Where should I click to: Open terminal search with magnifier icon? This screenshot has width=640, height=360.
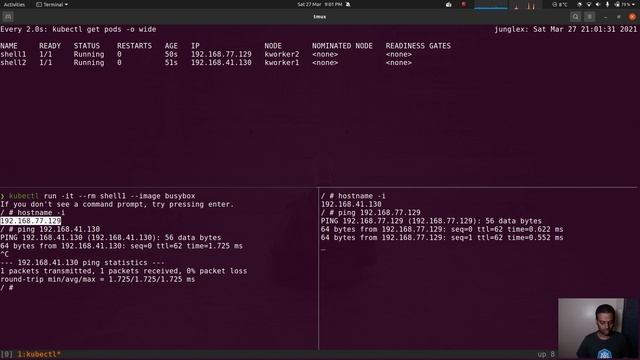coord(576,17)
